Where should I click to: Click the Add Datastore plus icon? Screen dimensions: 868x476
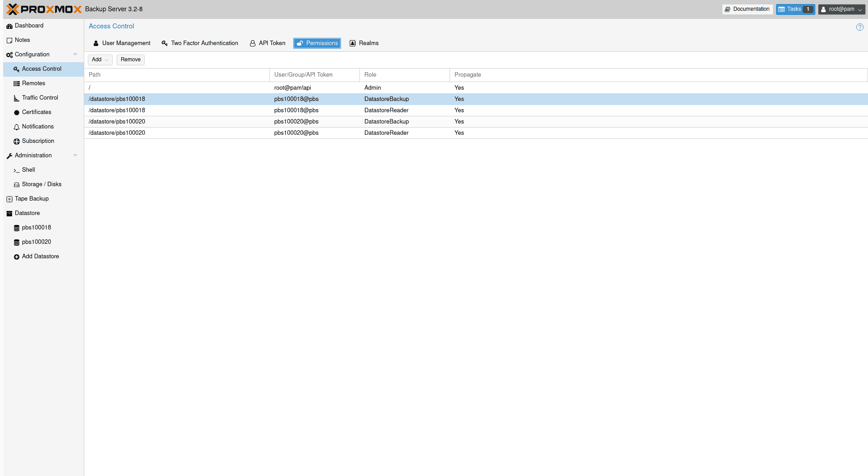pos(17,257)
